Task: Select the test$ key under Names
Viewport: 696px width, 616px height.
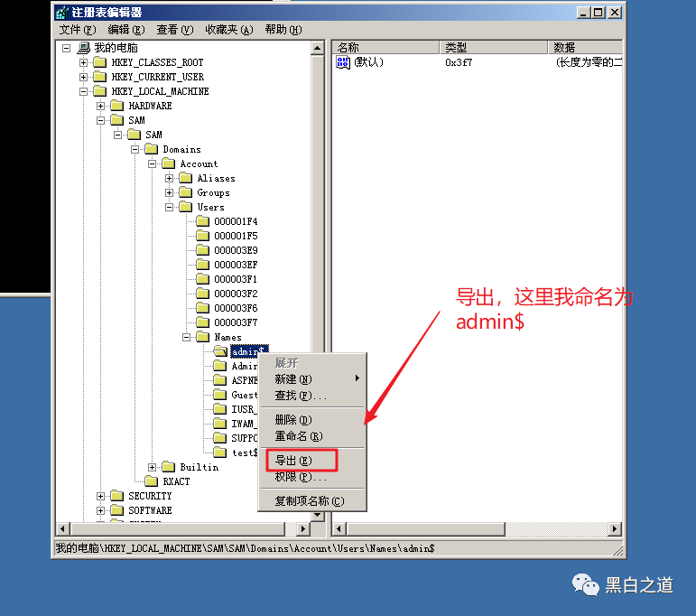Action: [x=245, y=453]
